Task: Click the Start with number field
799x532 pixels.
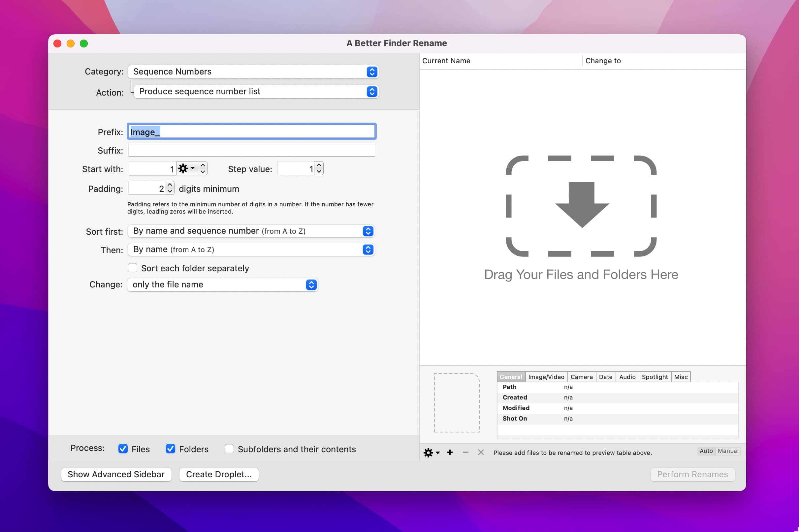Action: coord(152,169)
